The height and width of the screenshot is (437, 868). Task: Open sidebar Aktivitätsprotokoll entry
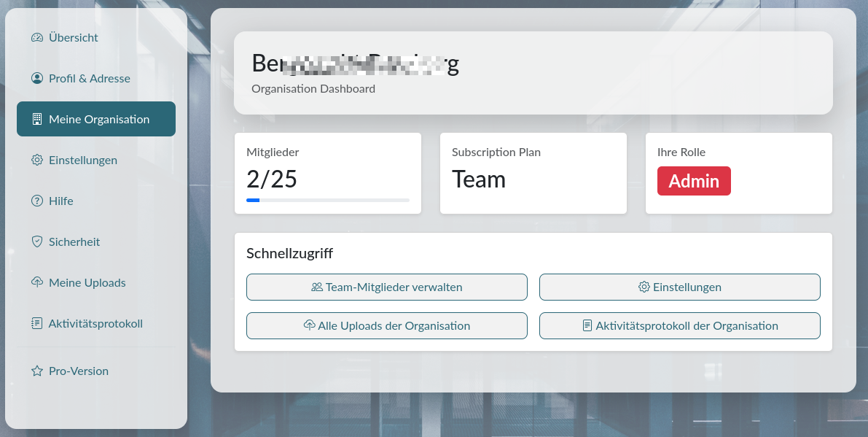click(96, 323)
